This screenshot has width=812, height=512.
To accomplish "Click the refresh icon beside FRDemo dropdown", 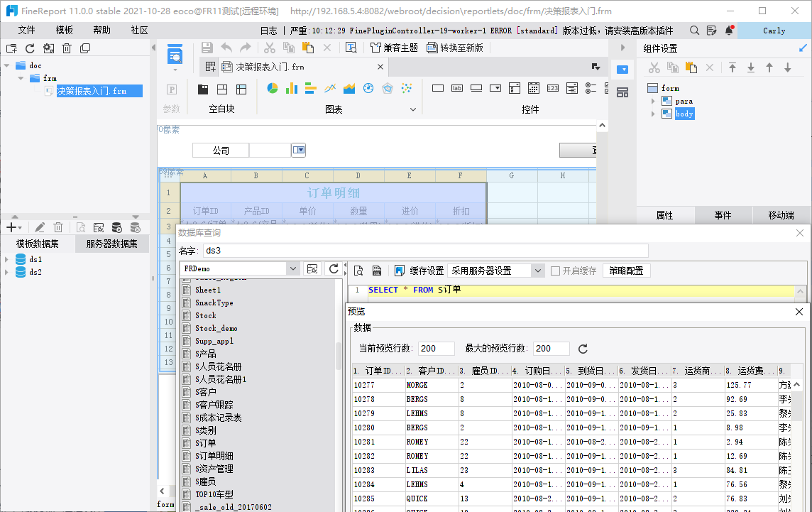I will pos(334,268).
